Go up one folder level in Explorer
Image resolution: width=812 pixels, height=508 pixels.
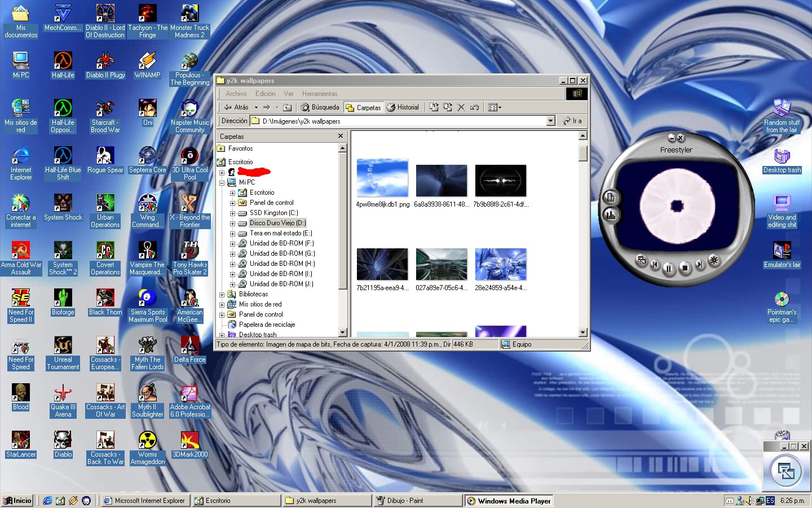tap(287, 107)
